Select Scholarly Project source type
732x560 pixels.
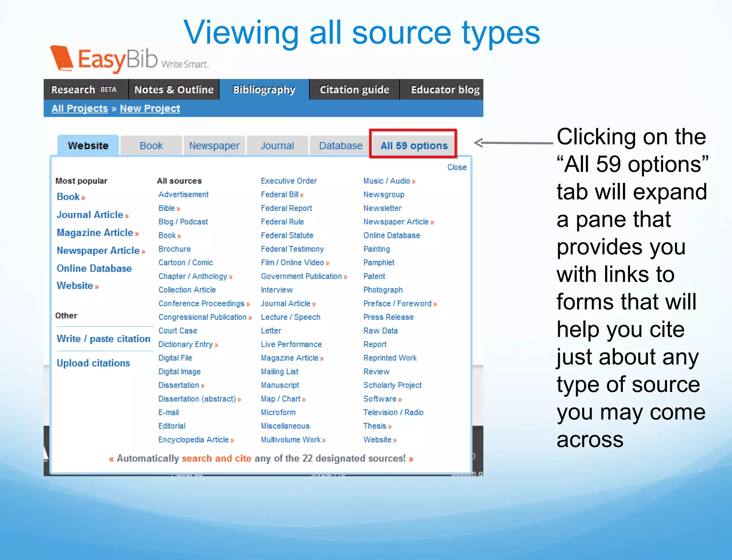392,385
